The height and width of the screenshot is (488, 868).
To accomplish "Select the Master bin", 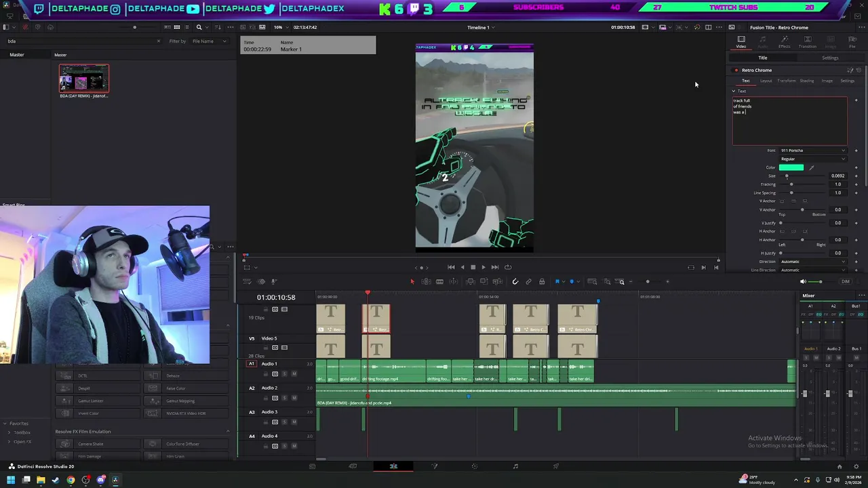I will (17, 55).
